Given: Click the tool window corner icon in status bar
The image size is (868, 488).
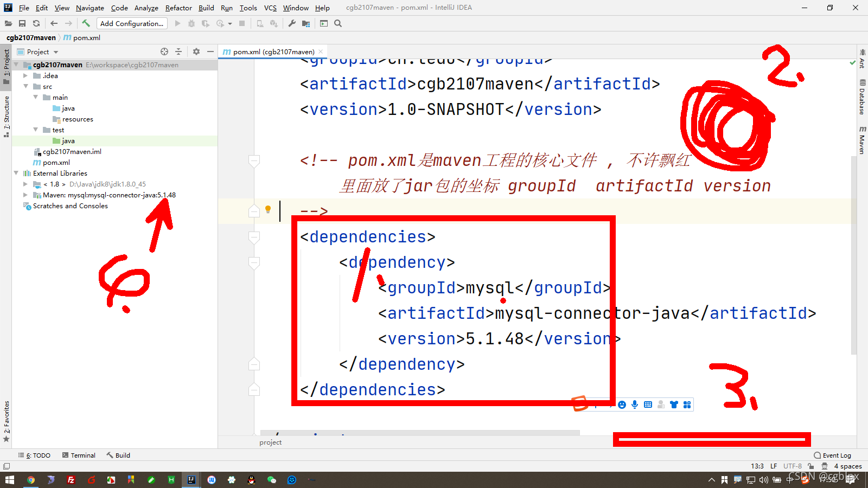Looking at the screenshot, I should (7, 466).
